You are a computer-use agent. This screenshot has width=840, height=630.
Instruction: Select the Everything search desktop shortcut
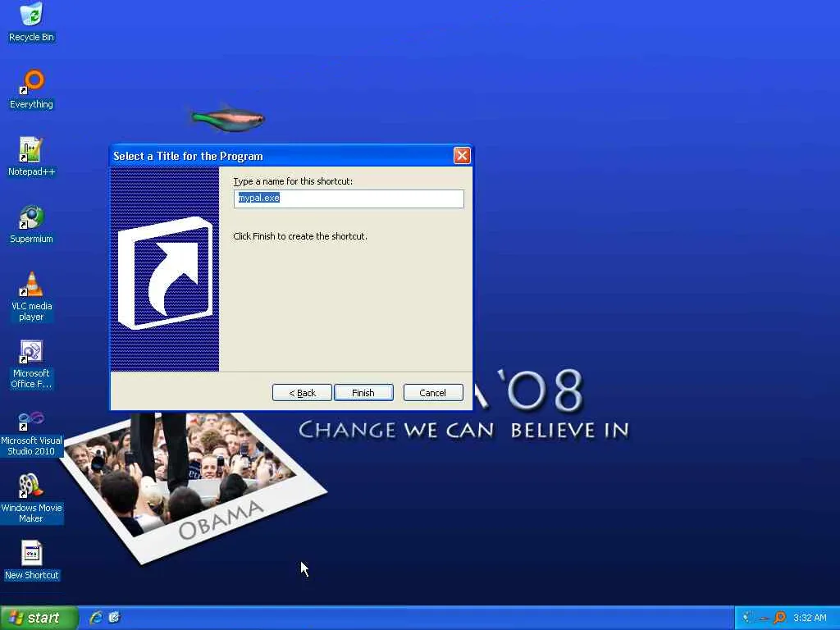coord(32,89)
